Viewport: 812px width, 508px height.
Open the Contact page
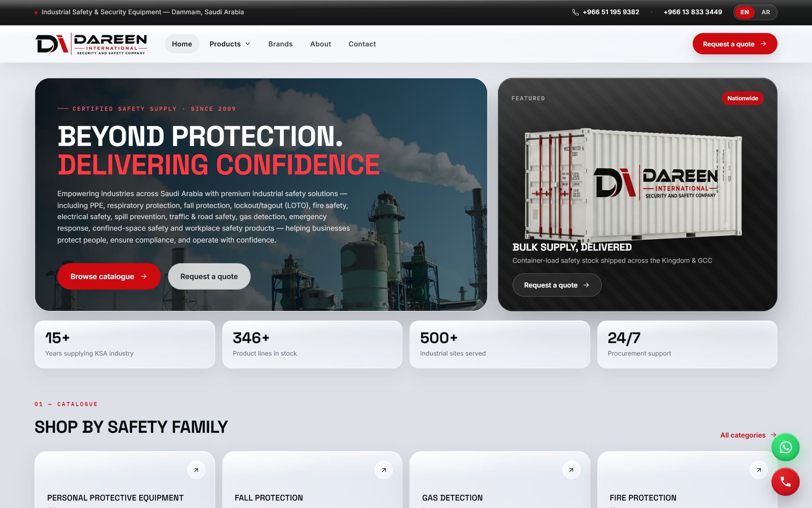(x=362, y=44)
